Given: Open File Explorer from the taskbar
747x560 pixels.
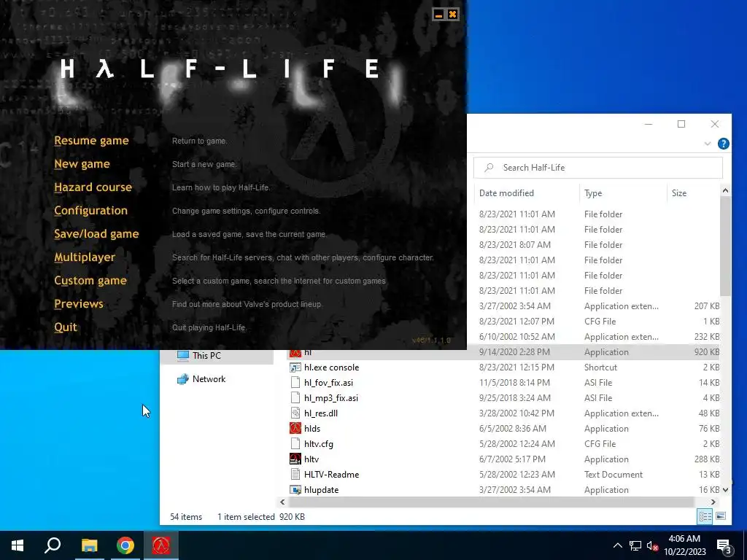Looking at the screenshot, I should (89, 545).
